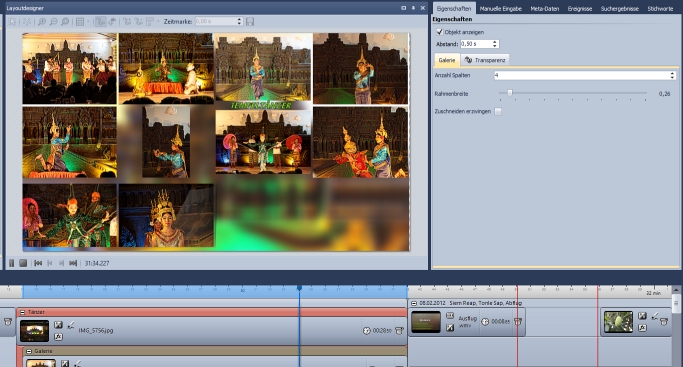683x367 pixels.
Task: Click the save icon beside Zeitmarke
Action: [x=250, y=21]
